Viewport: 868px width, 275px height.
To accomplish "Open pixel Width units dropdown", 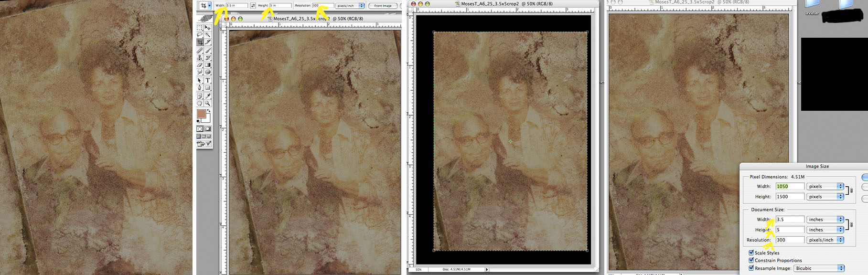I will coord(825,186).
